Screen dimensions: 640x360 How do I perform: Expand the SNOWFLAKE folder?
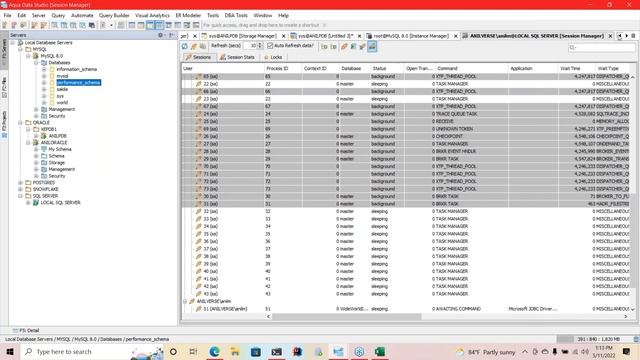20,189
